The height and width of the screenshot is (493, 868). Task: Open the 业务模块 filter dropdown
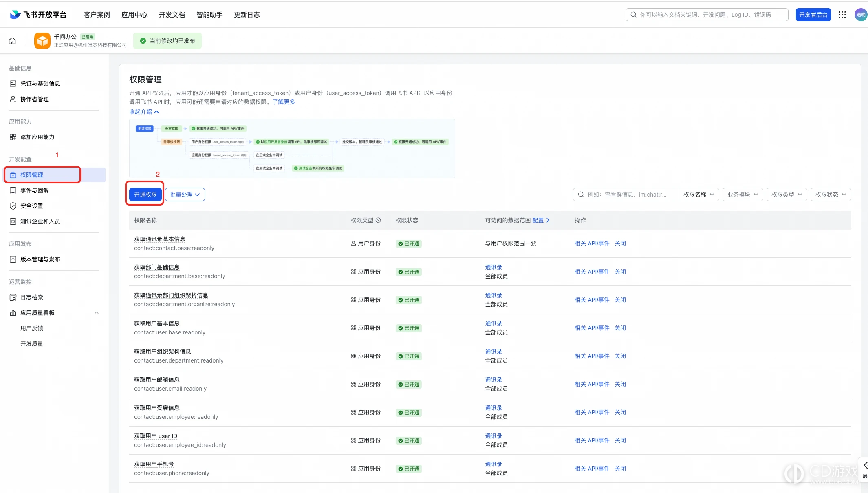tap(742, 195)
